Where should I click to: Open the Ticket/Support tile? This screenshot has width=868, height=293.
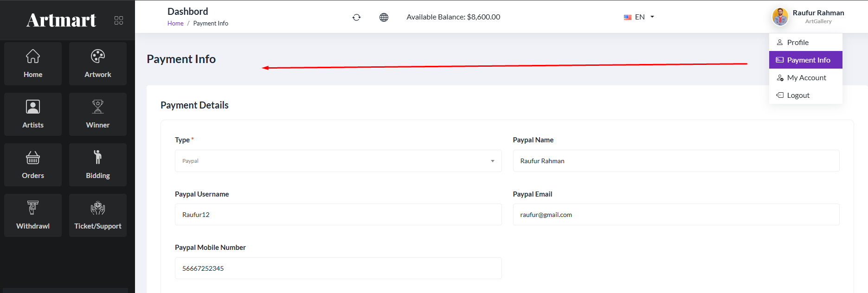(98, 216)
